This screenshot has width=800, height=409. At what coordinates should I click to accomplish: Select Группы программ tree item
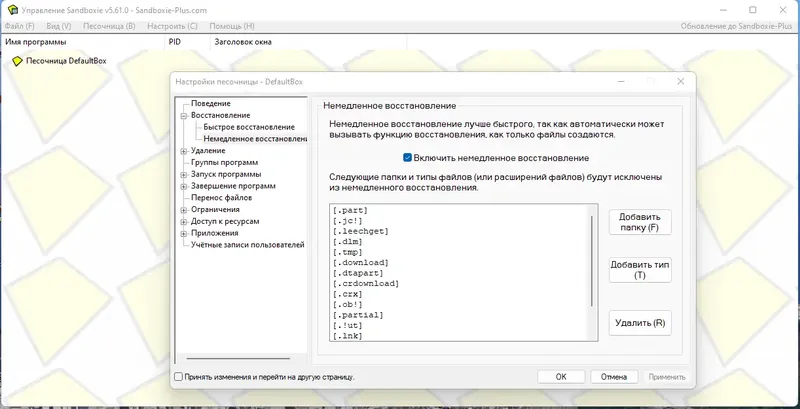[224, 163]
